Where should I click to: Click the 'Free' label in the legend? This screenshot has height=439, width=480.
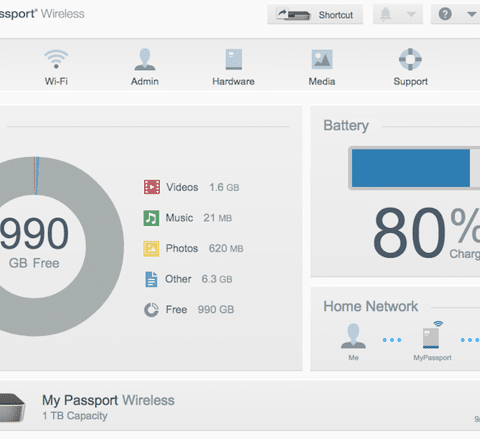[176, 310]
